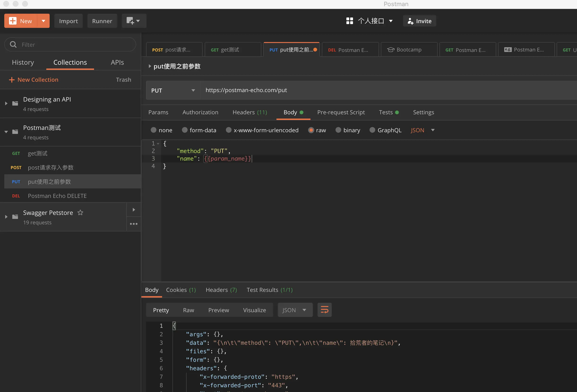Open the Pre-request Script tab

pyautogui.click(x=341, y=112)
